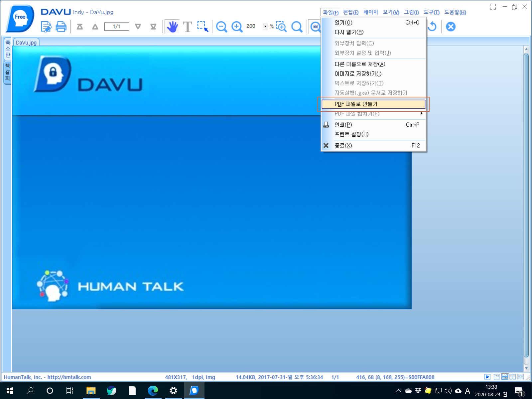The height and width of the screenshot is (399, 532).
Task: Select PDF 파일로 만들기
Action: pos(373,104)
